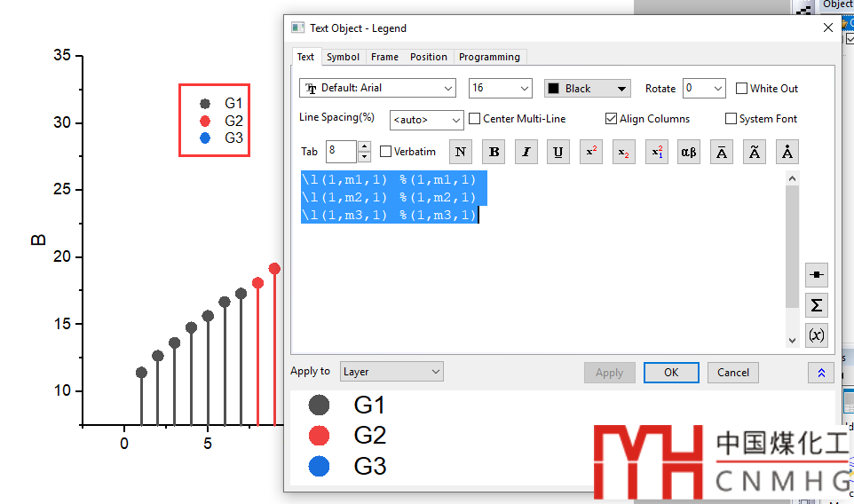Click the black color swatch square
This screenshot has height=504, width=854.
[553, 88]
